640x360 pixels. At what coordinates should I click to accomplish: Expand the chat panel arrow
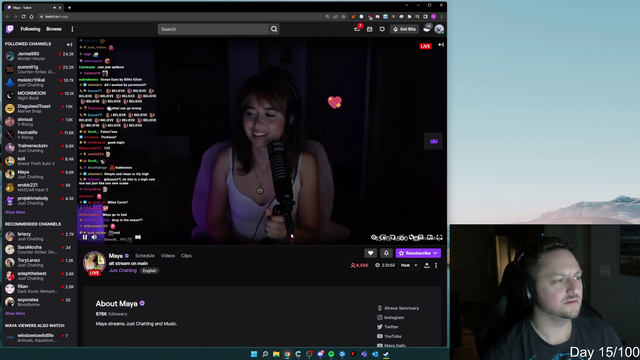pos(441,44)
